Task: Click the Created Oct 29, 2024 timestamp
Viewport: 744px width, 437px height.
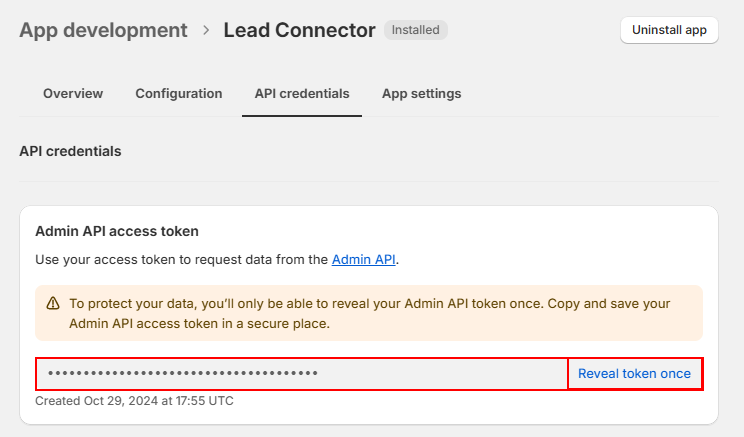Action: (x=134, y=401)
